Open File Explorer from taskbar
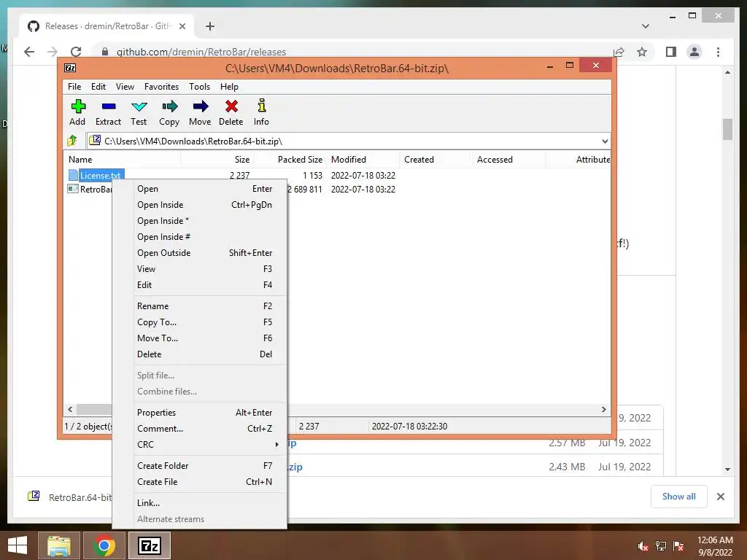 pyautogui.click(x=58, y=545)
